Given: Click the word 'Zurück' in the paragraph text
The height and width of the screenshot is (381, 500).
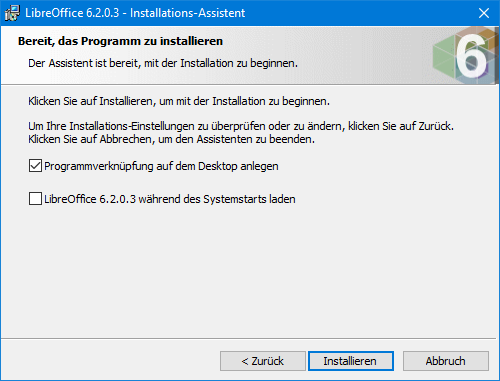Looking at the screenshot, I should click(x=436, y=126).
